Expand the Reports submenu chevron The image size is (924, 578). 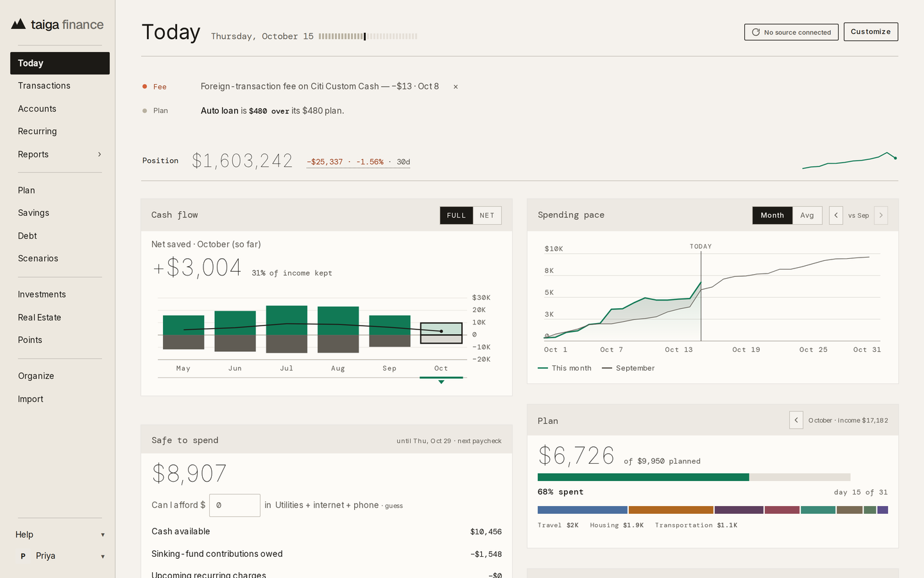pyautogui.click(x=99, y=154)
